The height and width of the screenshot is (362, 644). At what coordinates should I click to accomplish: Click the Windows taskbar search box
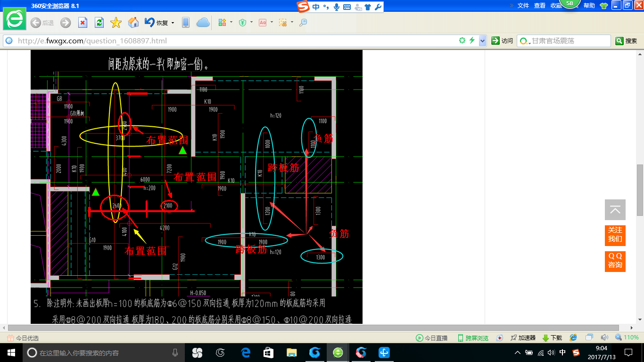pos(104,353)
